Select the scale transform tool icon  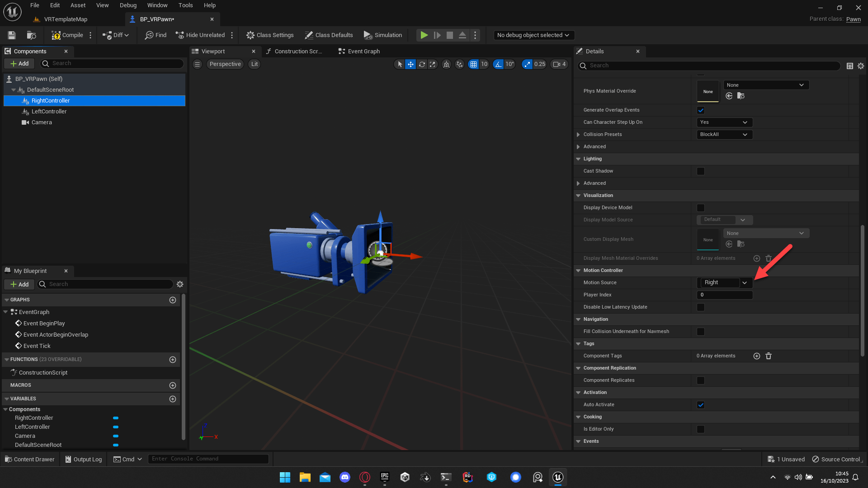click(x=433, y=64)
